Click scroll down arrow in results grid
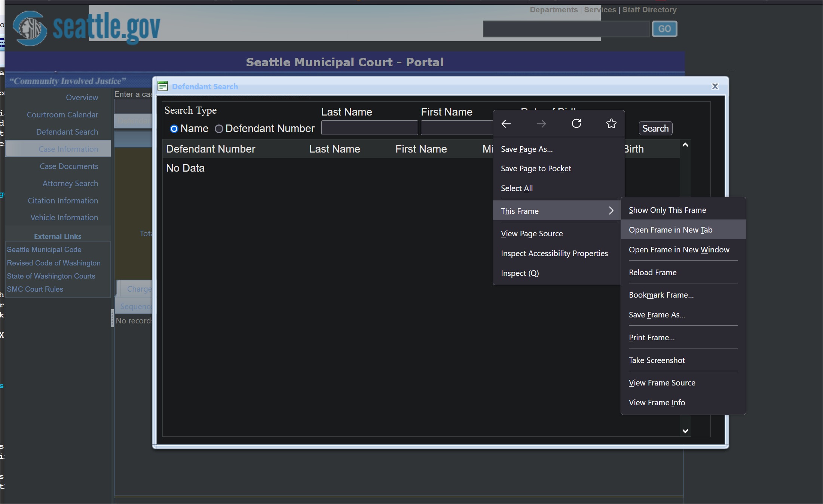The width and height of the screenshot is (823, 504). click(x=685, y=431)
